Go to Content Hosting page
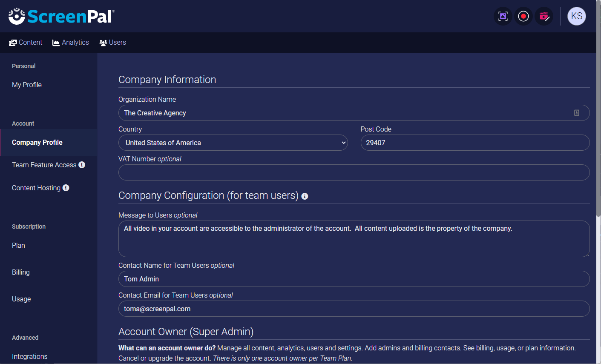 36,188
